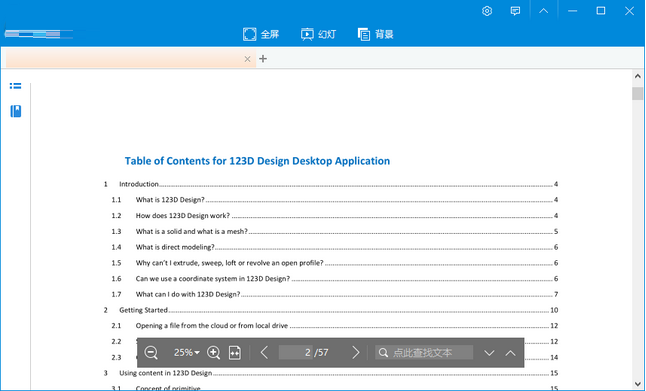The image size is (646, 391).
Task: Click the search magnifier icon
Action: [x=383, y=353]
